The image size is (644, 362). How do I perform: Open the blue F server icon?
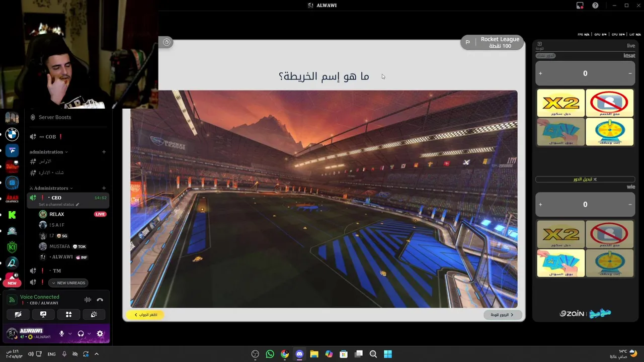coord(12,150)
